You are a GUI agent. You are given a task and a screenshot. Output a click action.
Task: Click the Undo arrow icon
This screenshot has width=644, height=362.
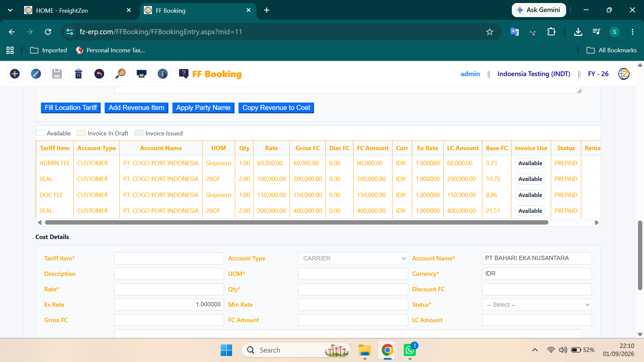coord(99,74)
